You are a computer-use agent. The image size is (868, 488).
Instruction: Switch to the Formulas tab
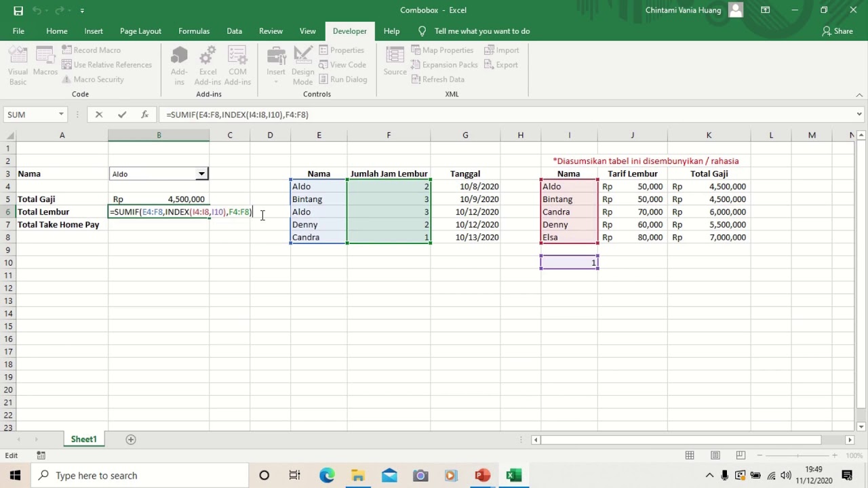pos(194,31)
